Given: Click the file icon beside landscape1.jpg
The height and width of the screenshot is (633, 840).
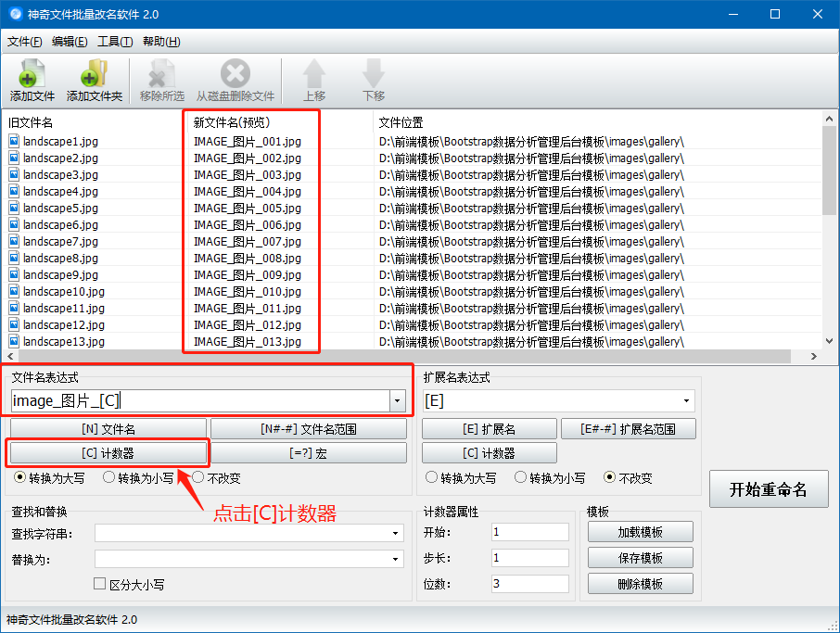Looking at the screenshot, I should [12, 141].
